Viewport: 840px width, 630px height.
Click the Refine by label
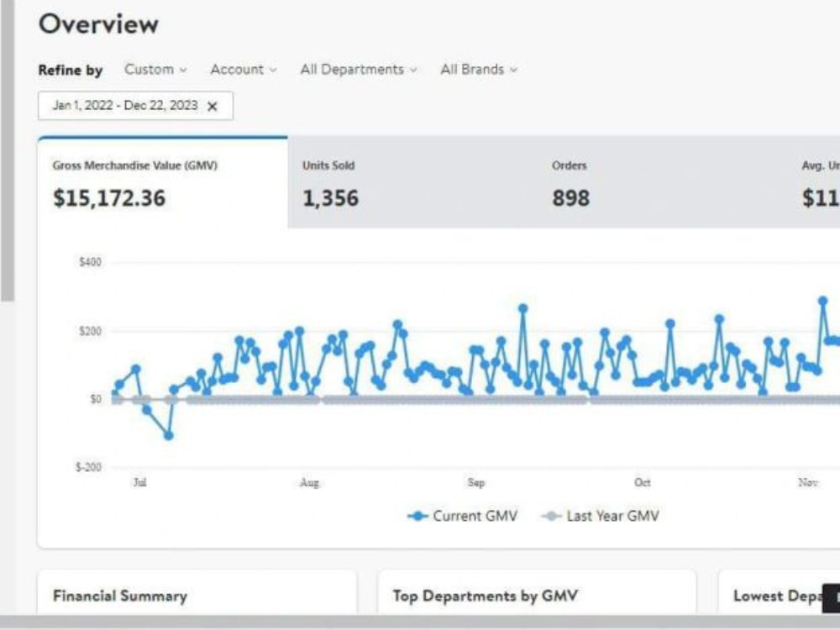[71, 71]
